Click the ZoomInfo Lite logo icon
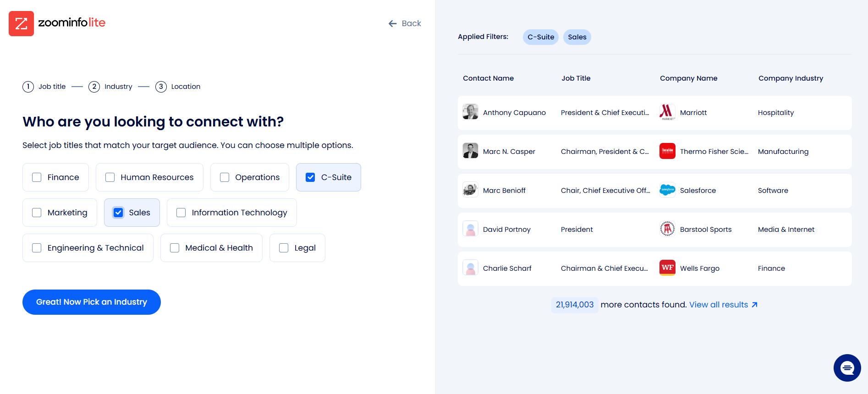 tap(21, 23)
